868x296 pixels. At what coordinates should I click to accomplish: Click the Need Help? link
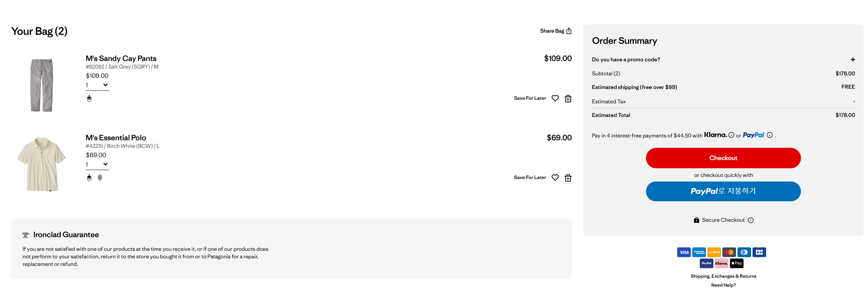pyautogui.click(x=723, y=285)
